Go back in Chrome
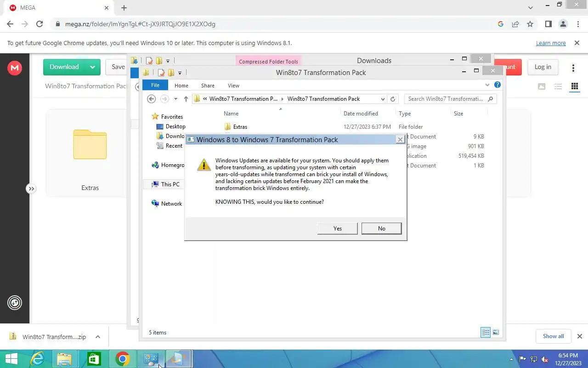This screenshot has width=588, height=368. tap(10, 24)
